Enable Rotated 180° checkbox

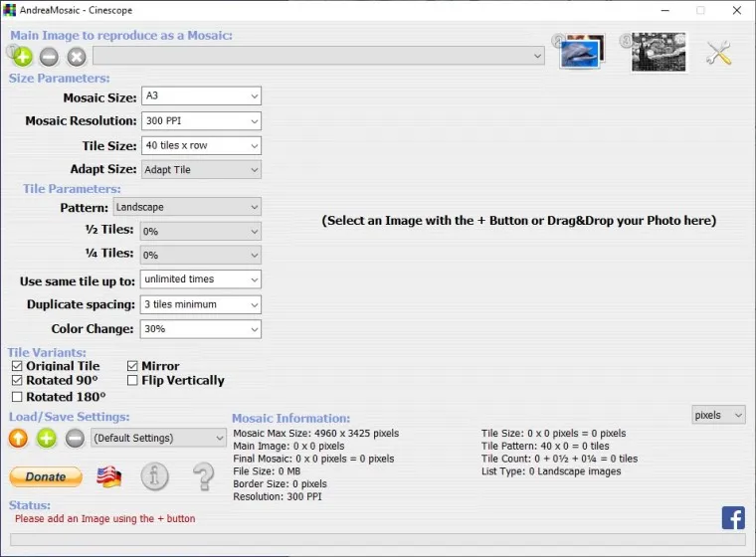17,397
